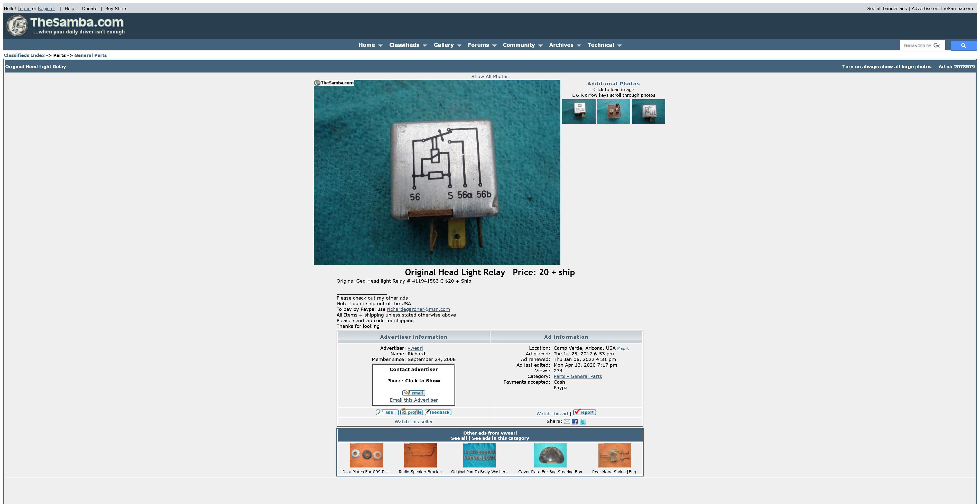Screen dimensions: 980x504
Task: Click the Show All Photos link
Action: (490, 77)
